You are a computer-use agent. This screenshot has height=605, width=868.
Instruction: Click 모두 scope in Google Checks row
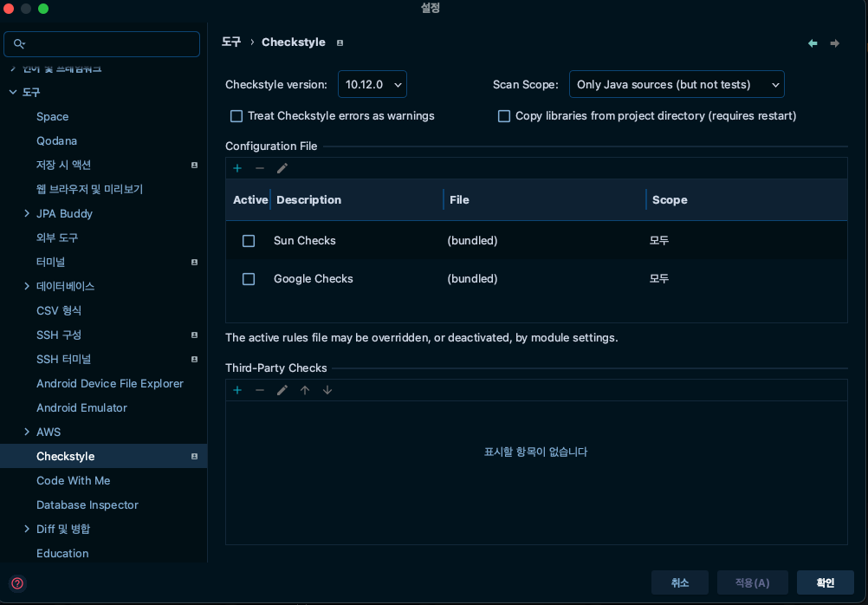pos(658,279)
